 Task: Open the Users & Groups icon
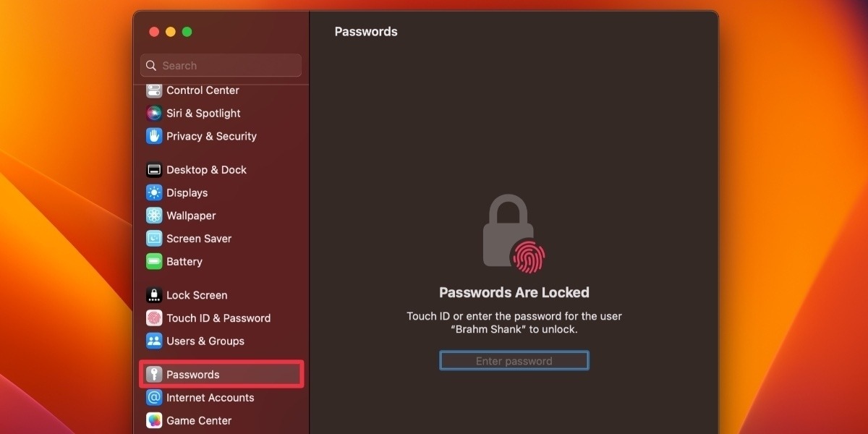154,341
